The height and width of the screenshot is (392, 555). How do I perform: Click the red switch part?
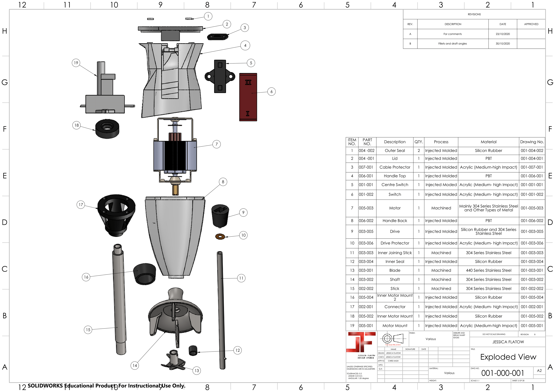[248, 97]
